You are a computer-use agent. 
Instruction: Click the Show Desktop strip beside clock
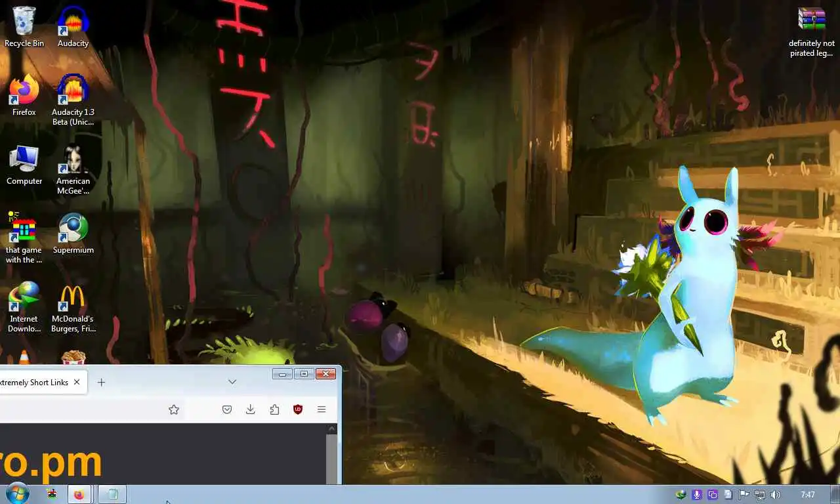click(x=835, y=495)
